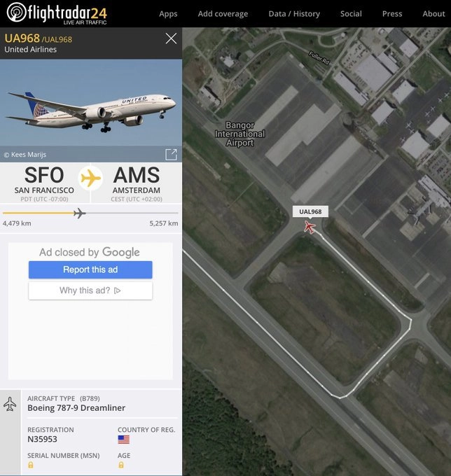Click the aircraft info section plane icon
Image resolution: width=451 pixels, height=476 pixels.
(10, 404)
